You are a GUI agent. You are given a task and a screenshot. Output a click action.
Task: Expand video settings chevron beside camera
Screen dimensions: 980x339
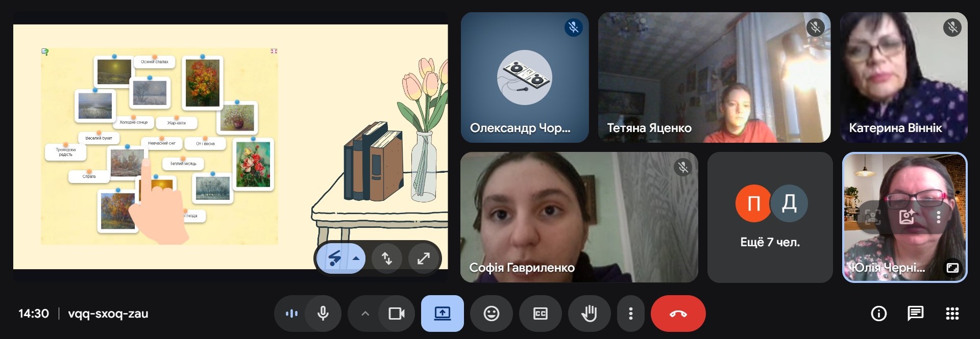click(365, 314)
